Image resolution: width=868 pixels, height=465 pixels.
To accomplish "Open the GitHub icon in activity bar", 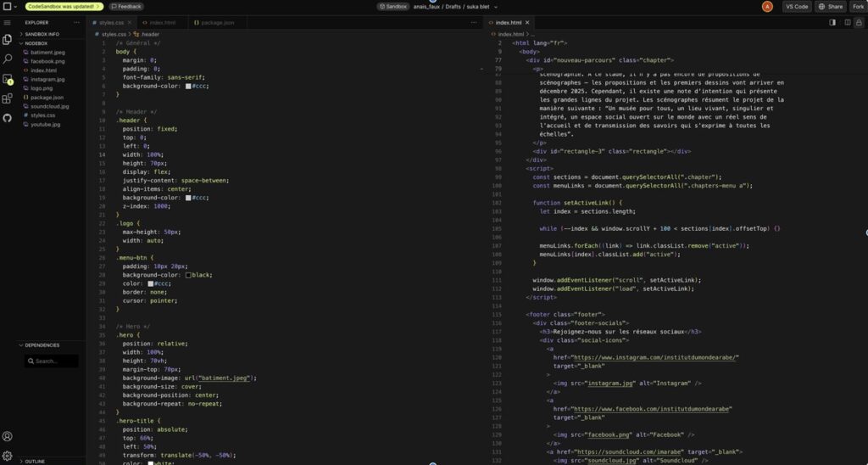I will tap(7, 118).
